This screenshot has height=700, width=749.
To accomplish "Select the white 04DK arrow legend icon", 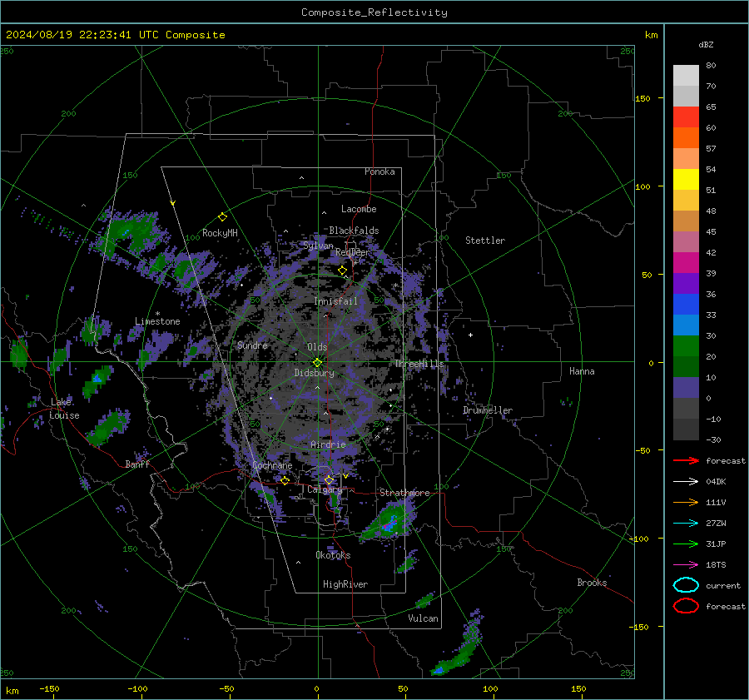I will [x=686, y=482].
